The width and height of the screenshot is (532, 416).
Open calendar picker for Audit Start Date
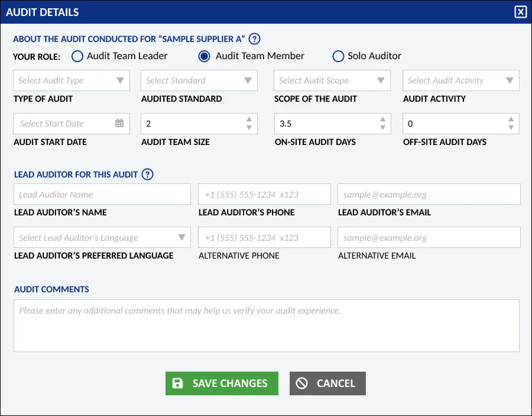(x=119, y=123)
